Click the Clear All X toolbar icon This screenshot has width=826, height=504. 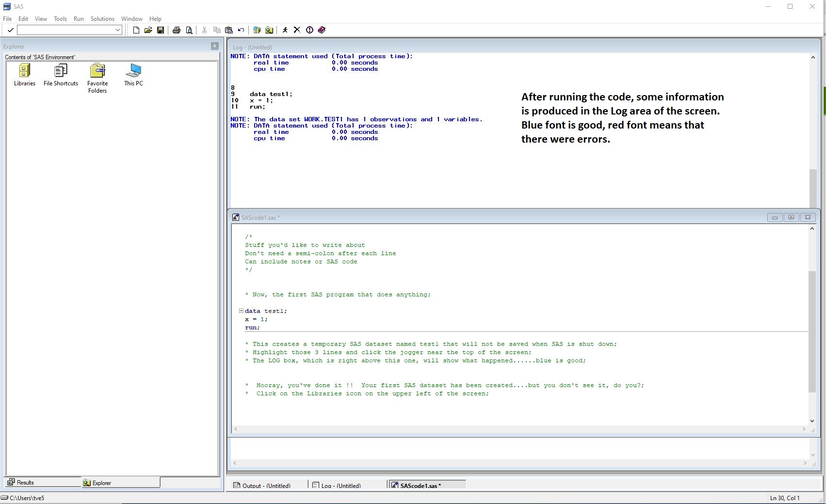click(x=297, y=30)
